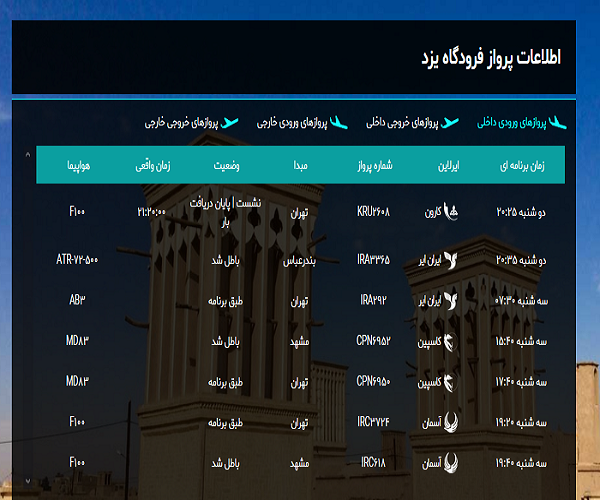Viewport: 600px width, 500px height.
Task: Click the زمان برنامه ای column header
Action: (522, 166)
